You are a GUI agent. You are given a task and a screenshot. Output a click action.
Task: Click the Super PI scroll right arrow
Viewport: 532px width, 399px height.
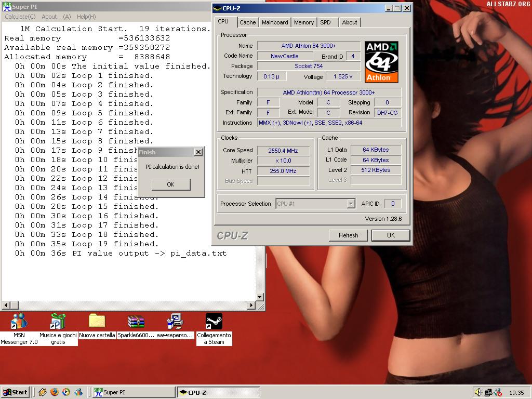(x=251, y=305)
